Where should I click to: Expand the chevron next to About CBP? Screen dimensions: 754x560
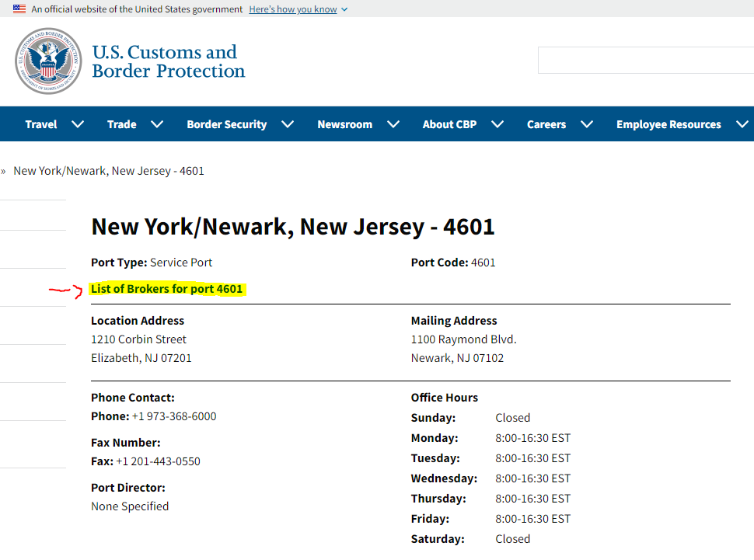(x=497, y=124)
